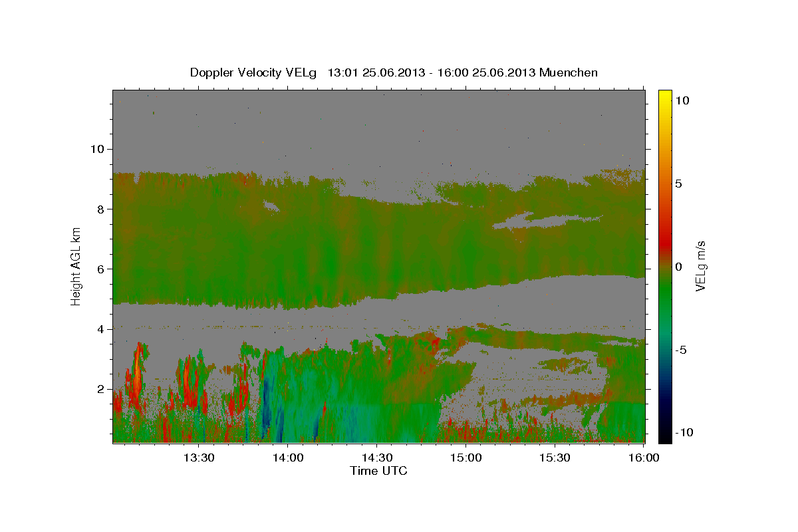This screenshot has width=798, height=532.
Task: Click the height axis '4' label
Action: pyautogui.click(x=102, y=329)
